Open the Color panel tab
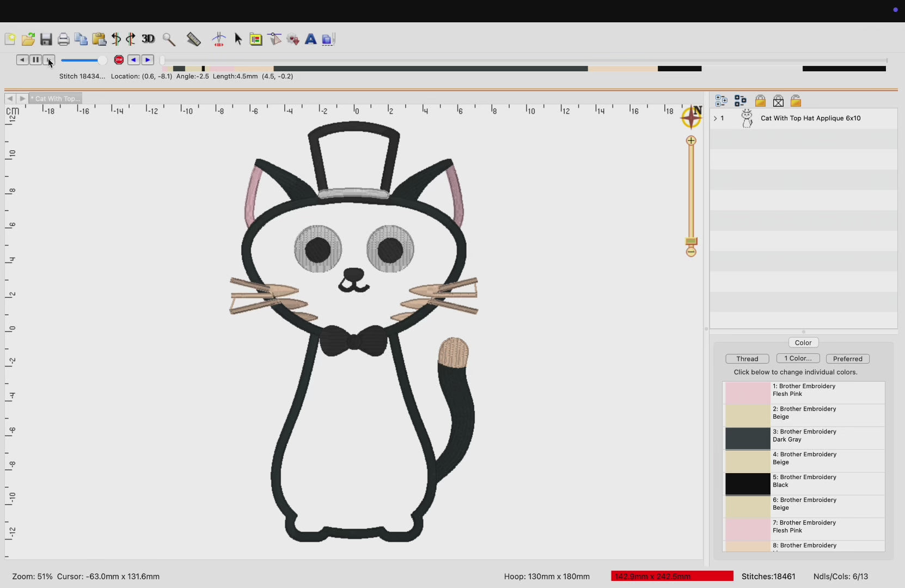The image size is (905, 588). click(803, 342)
